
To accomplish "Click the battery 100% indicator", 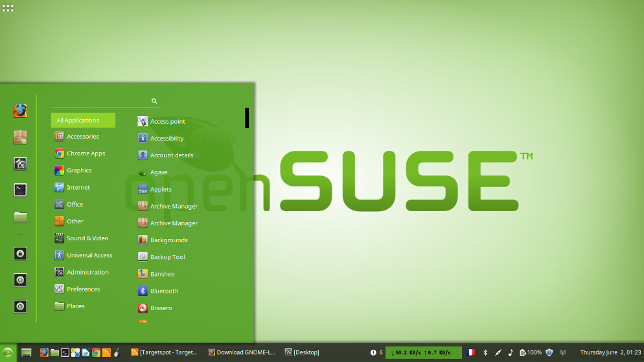I will (531, 352).
